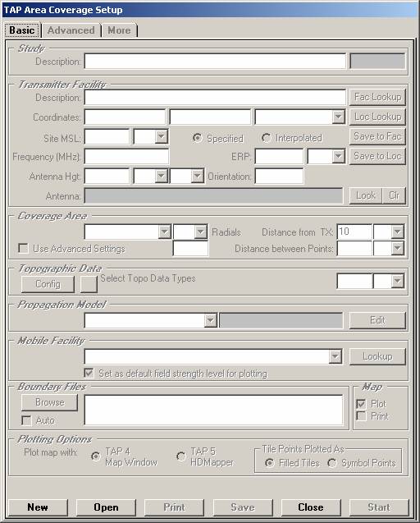
Task: Click the antenna Look button
Action: [x=365, y=195]
